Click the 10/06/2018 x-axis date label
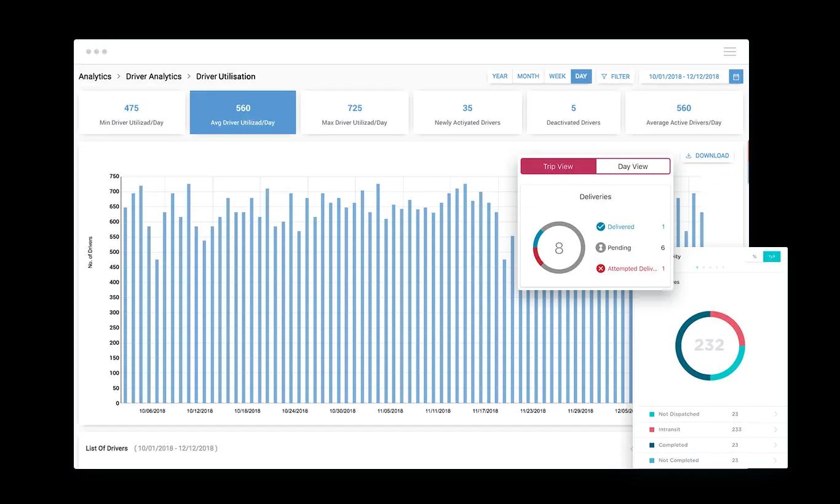The width and height of the screenshot is (840, 504). click(x=152, y=411)
